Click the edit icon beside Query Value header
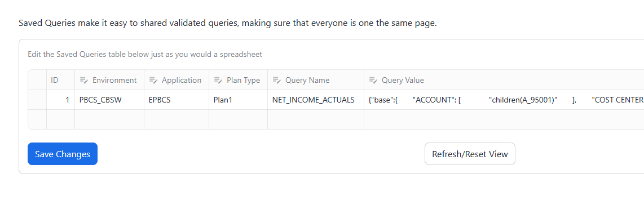Viewport: 644px width, 209px height. tap(373, 80)
